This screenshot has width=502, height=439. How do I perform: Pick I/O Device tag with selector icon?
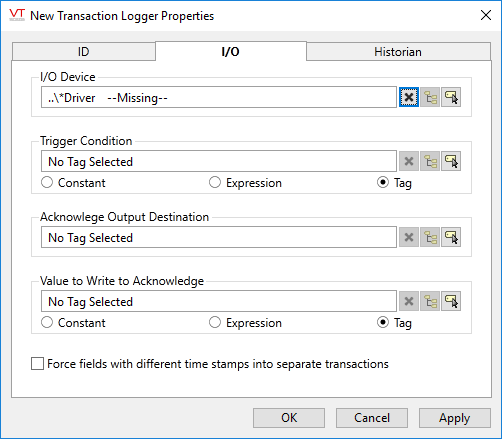pos(451,97)
